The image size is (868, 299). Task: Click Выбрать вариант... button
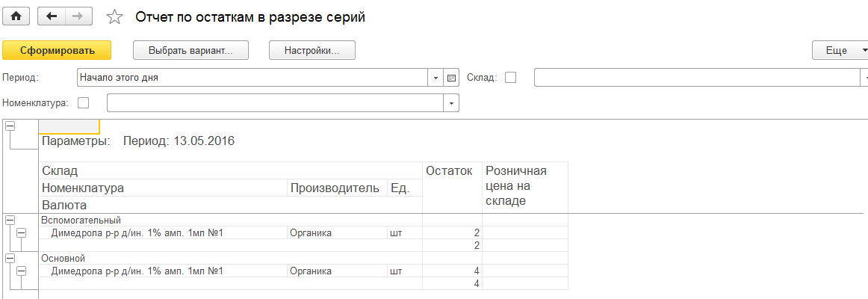coord(190,50)
